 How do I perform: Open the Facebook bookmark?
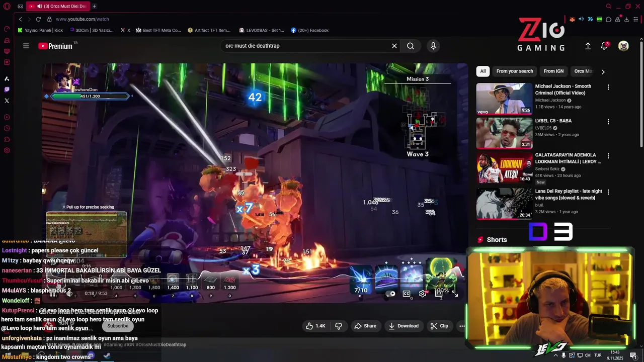pos(309,30)
